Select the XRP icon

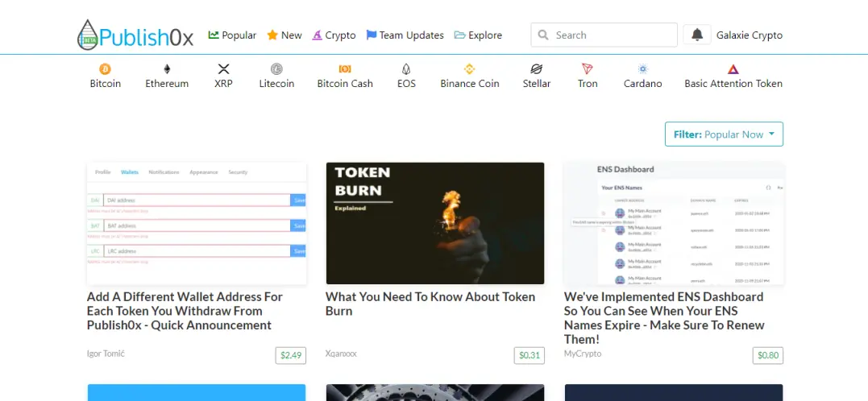pyautogui.click(x=223, y=69)
